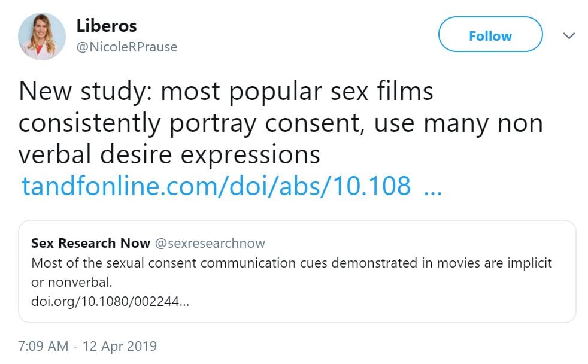Click the ellipsis after the tandfonline link
This screenshot has width=588, height=364.
click(432, 186)
